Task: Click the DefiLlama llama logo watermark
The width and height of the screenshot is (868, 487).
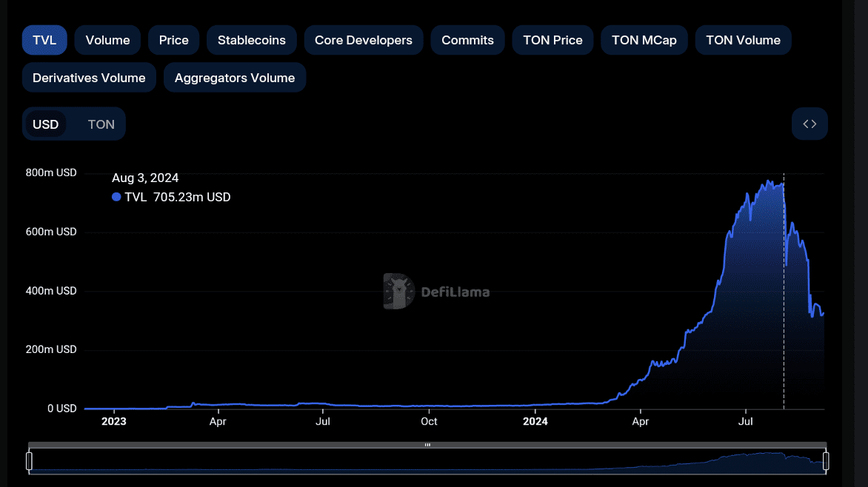Action: (398, 291)
